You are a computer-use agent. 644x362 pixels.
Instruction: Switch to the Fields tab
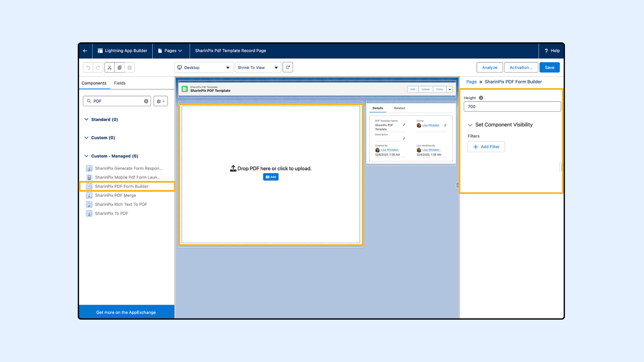(x=120, y=83)
